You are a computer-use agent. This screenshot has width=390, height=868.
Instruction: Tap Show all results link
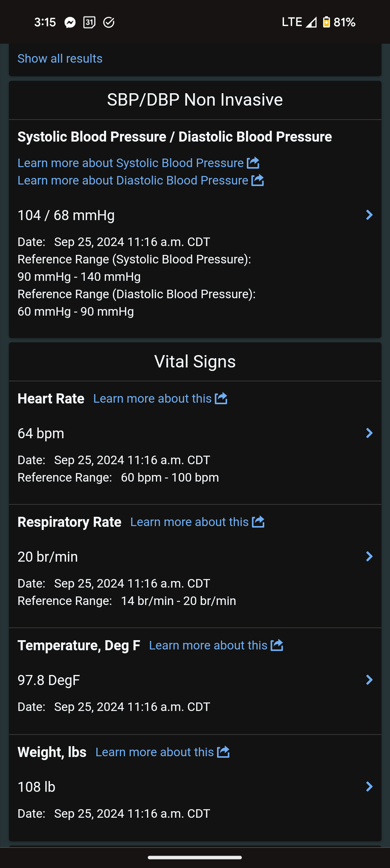click(x=60, y=58)
